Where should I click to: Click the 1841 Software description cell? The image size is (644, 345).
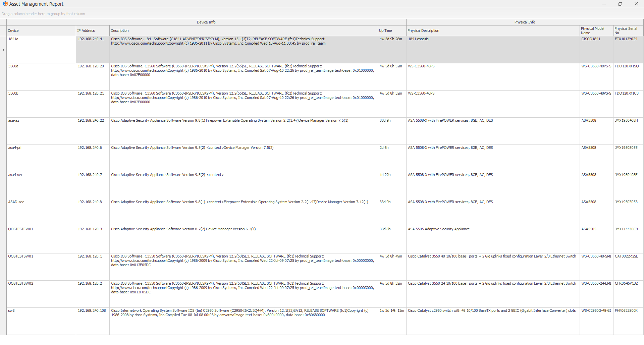244,50
